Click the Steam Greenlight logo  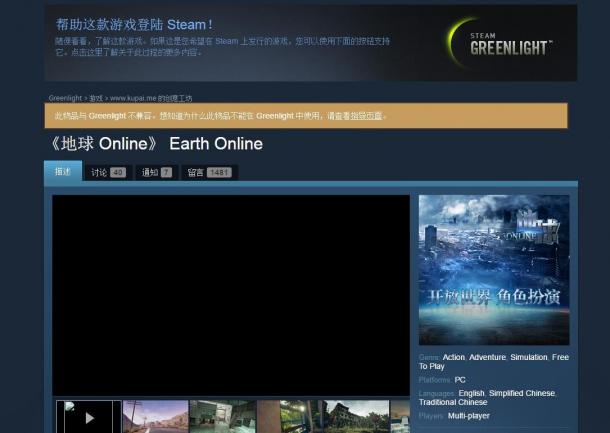pos(500,44)
